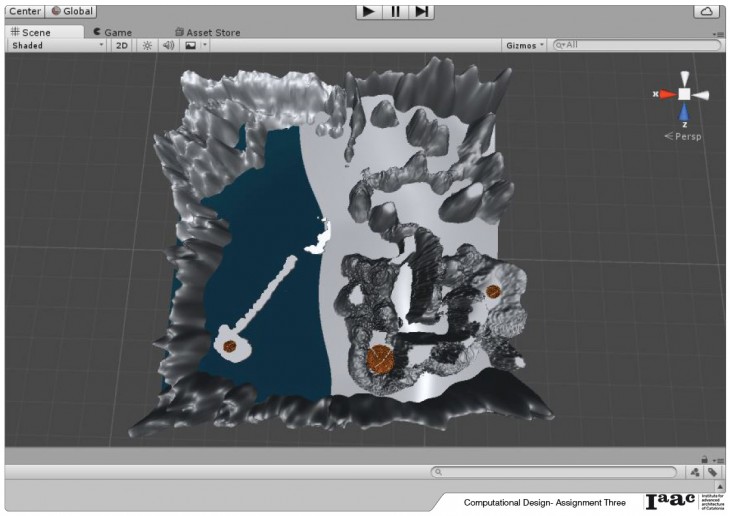The height and width of the screenshot is (516, 730).
Task: Click search by label tag icon
Action: click(x=712, y=472)
